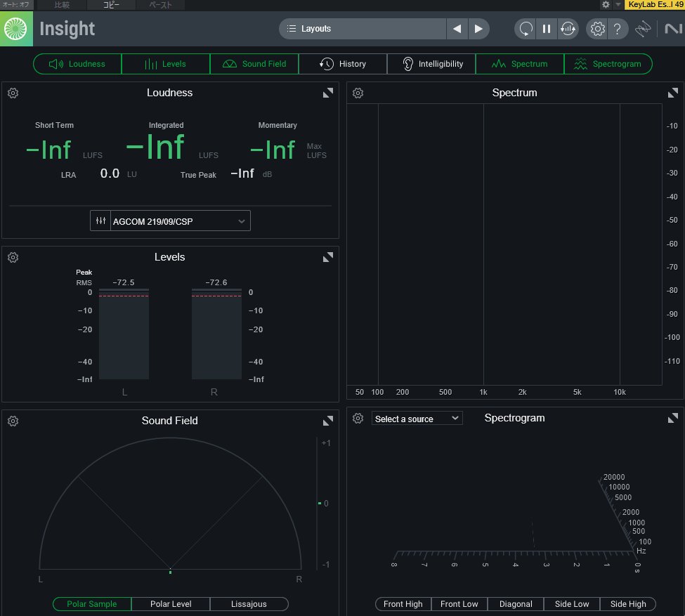Choose Side Low spectrogram angle
Screen dimensions: 685x616
[571, 604]
